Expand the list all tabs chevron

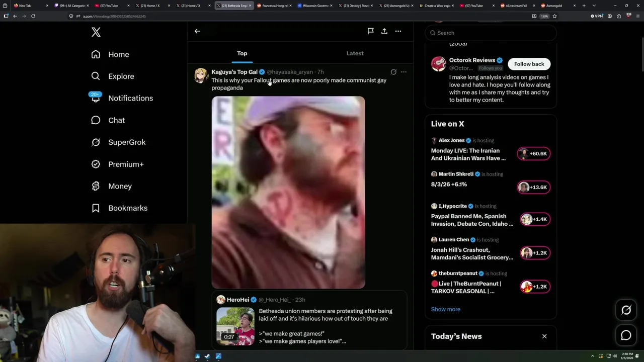pyautogui.click(x=594, y=6)
